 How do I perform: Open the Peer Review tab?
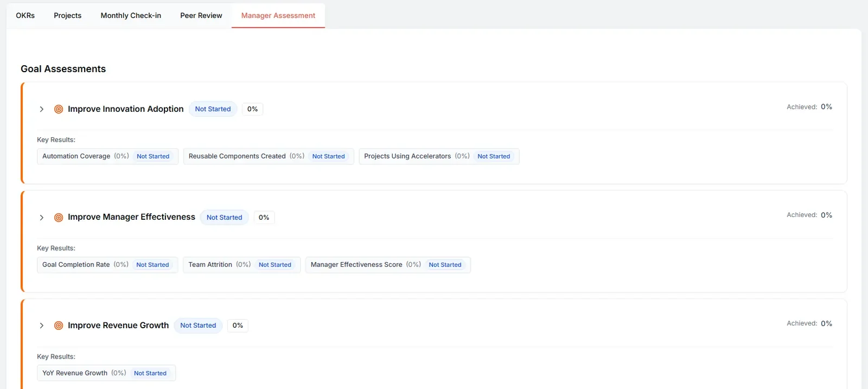201,15
